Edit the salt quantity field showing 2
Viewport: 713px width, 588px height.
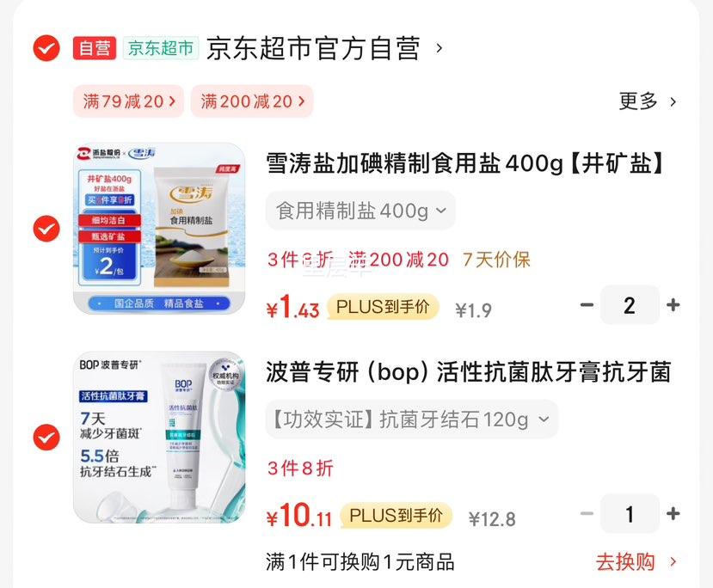pyautogui.click(x=630, y=305)
